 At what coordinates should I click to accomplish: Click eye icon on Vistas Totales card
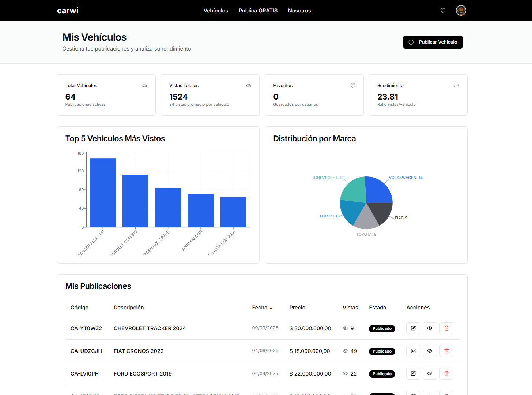(x=249, y=86)
